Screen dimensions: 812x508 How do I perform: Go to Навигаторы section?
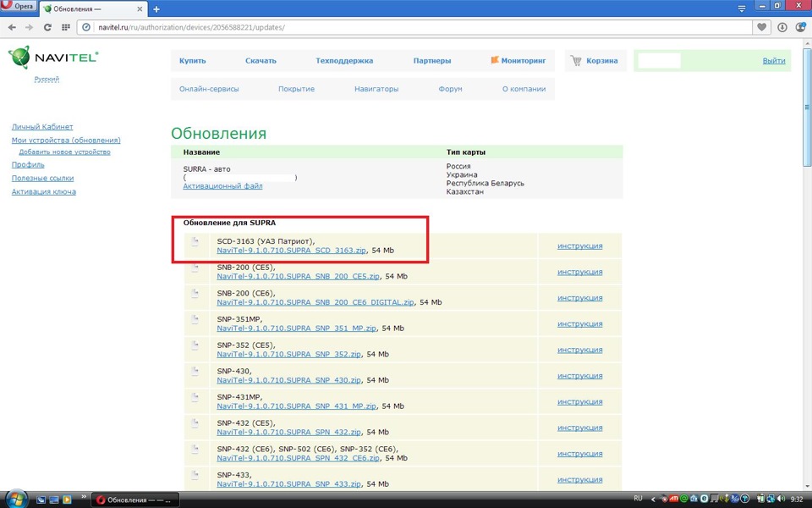(x=376, y=89)
